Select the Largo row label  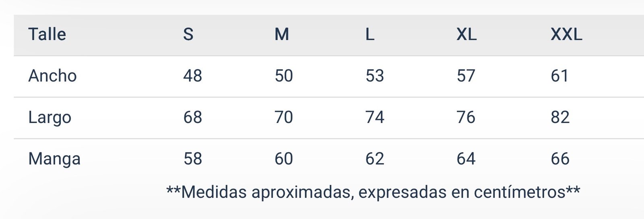click(50, 118)
